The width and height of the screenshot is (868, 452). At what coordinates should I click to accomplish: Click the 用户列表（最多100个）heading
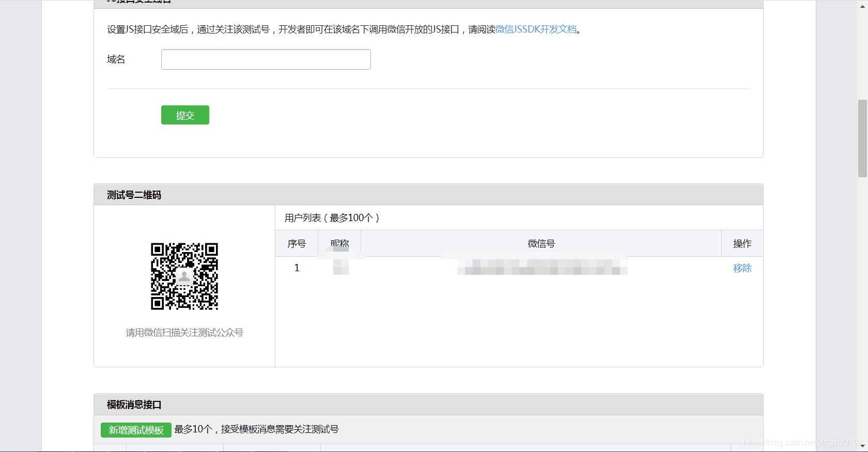tap(332, 218)
